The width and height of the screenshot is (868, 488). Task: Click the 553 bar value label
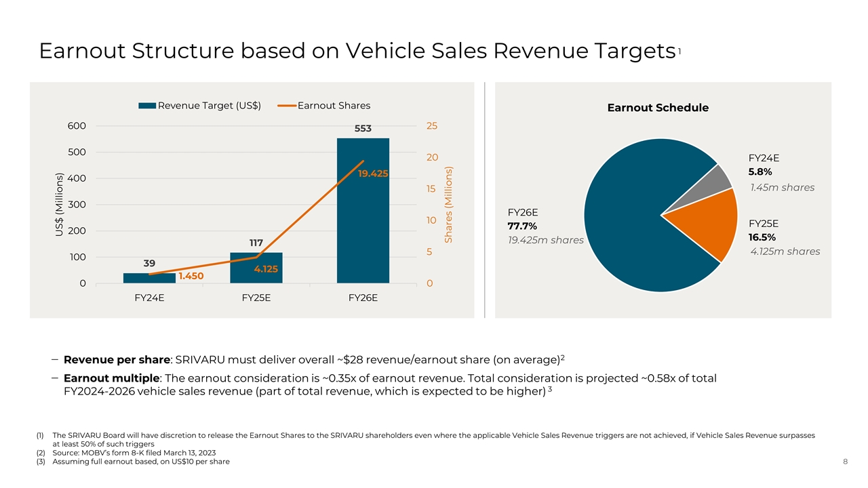(x=363, y=129)
